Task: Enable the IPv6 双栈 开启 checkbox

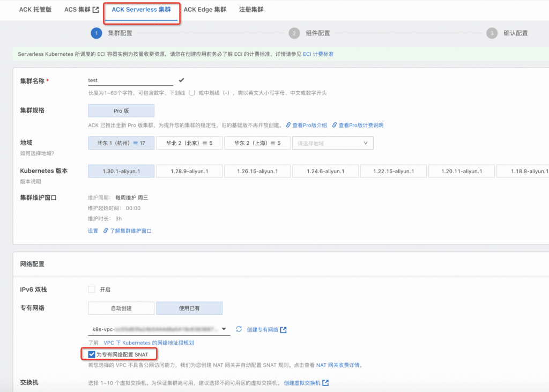Action: pos(92,290)
